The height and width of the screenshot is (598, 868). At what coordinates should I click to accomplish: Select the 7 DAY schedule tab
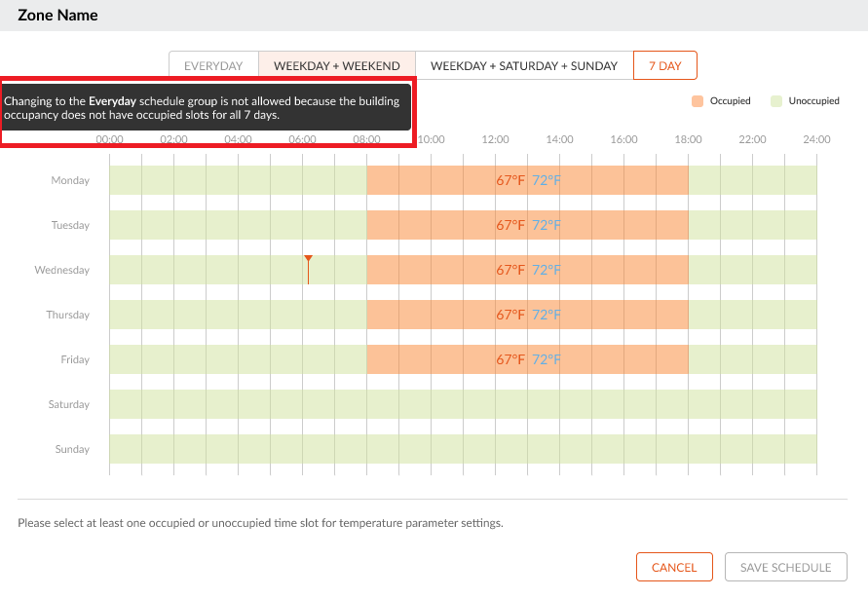[x=664, y=65]
